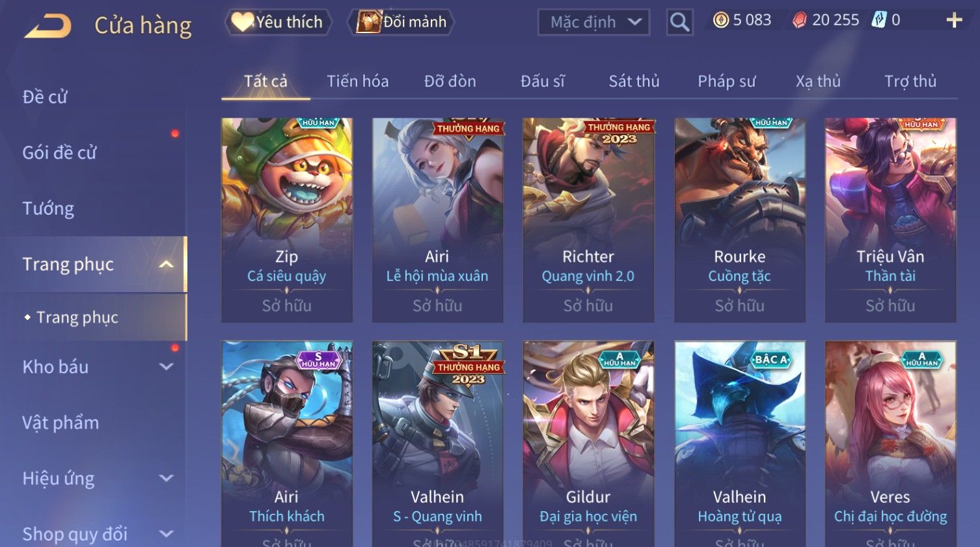This screenshot has height=547, width=980.
Task: Expand the Hiệu ứng sidebar section
Action: pos(166,479)
